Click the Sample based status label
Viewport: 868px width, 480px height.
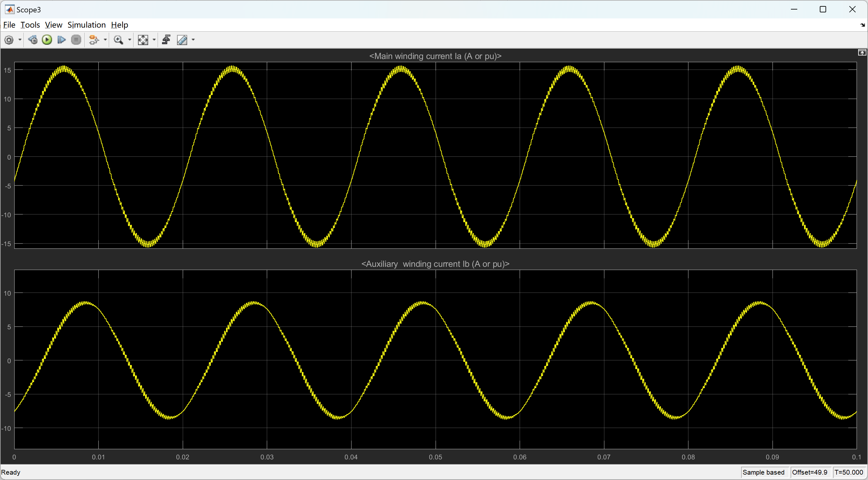click(x=763, y=472)
